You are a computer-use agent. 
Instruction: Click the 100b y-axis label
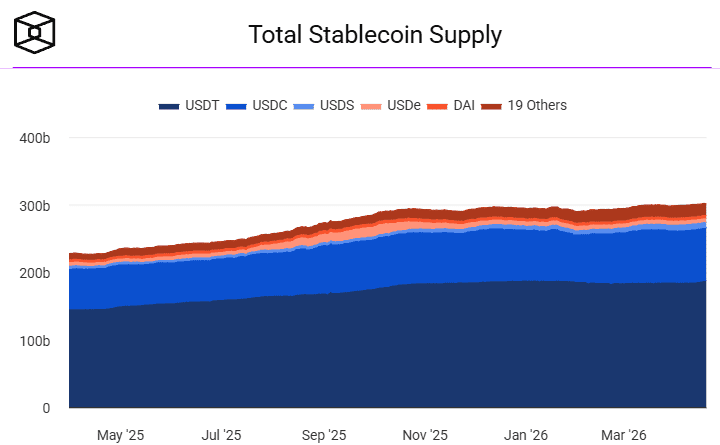pos(35,341)
